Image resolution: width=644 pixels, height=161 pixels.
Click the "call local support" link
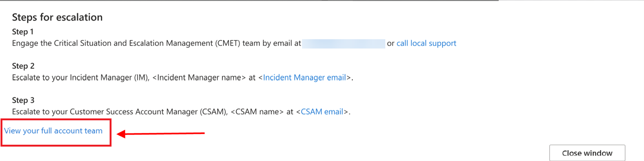[426, 43]
